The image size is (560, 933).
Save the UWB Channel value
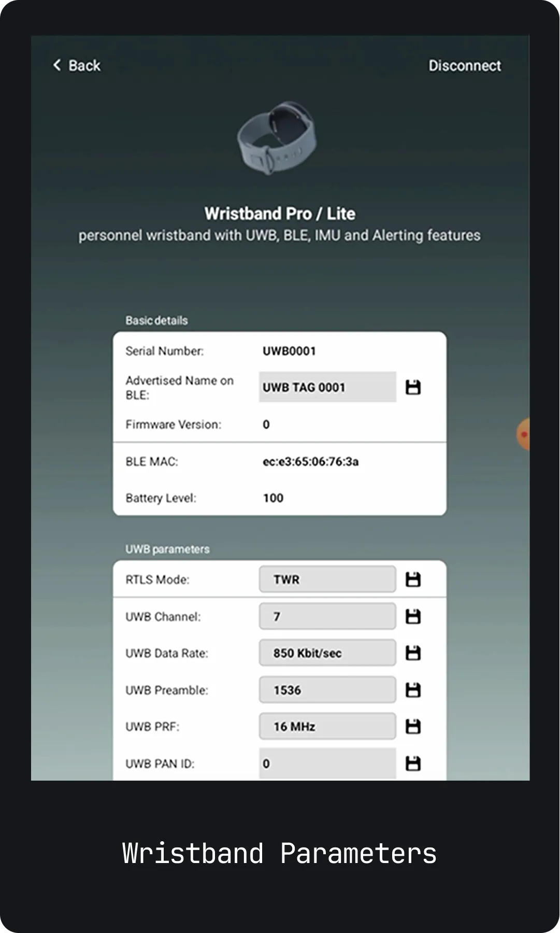[x=413, y=617]
